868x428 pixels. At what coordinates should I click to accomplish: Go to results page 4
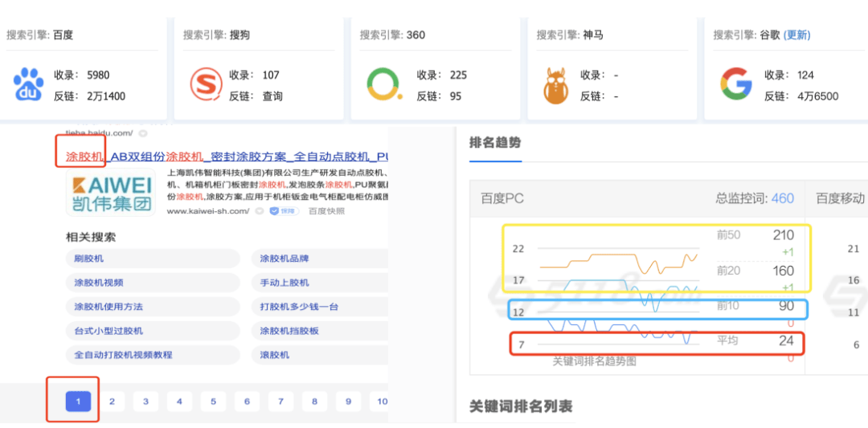click(179, 402)
